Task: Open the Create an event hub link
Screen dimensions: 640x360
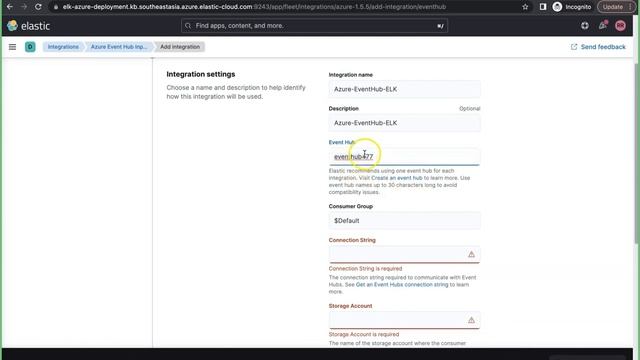Action: click(x=397, y=178)
